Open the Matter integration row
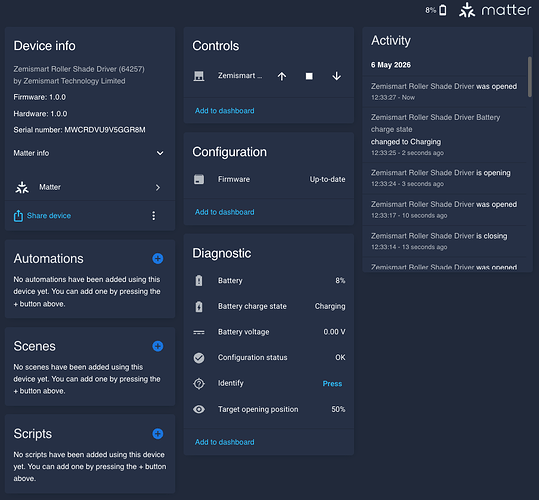The width and height of the screenshot is (539, 500). pos(90,187)
